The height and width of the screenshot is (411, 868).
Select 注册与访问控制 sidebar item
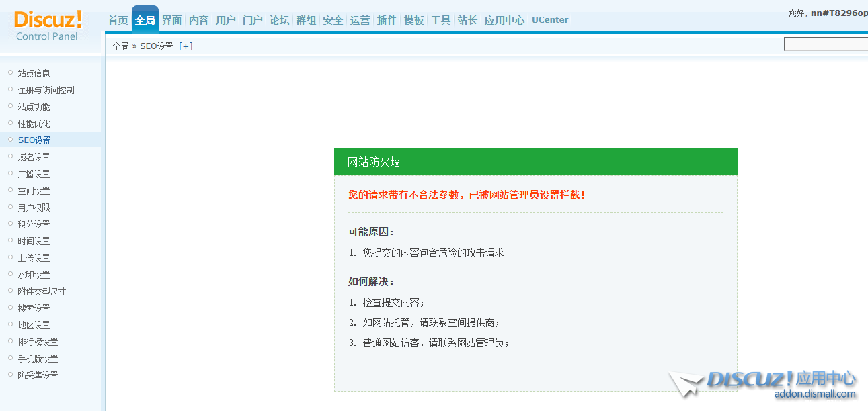pyautogui.click(x=46, y=90)
